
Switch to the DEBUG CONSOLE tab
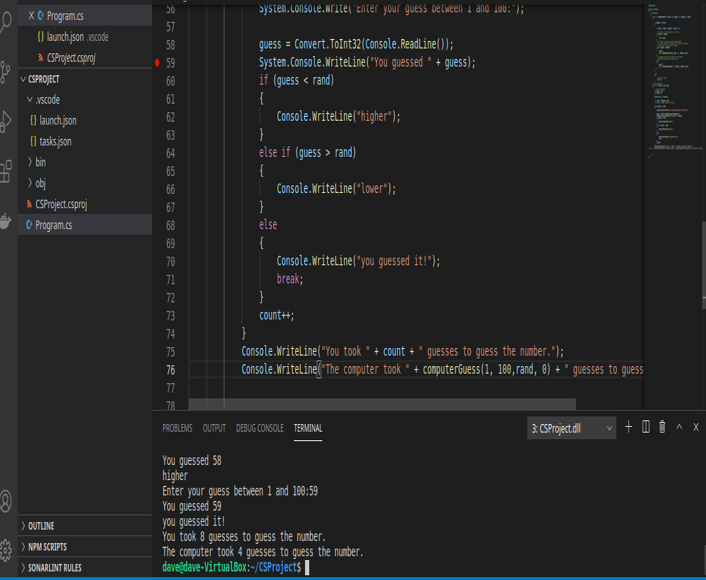click(x=259, y=428)
